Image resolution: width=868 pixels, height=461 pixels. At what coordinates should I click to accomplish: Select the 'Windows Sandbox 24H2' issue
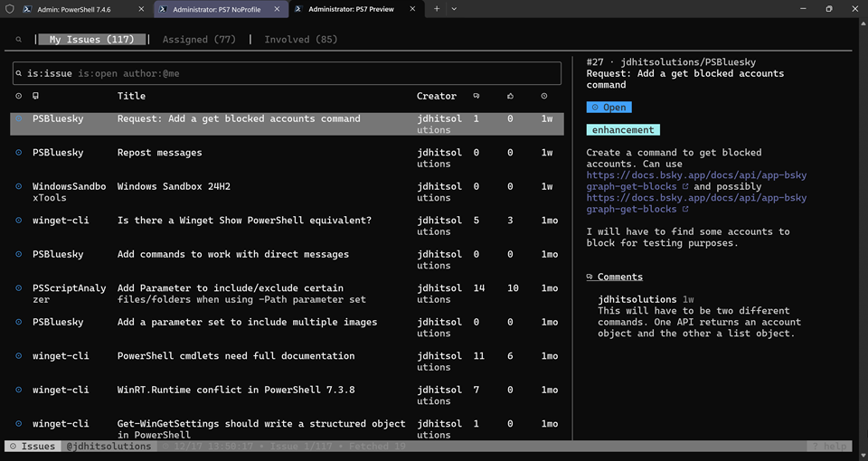coord(174,186)
